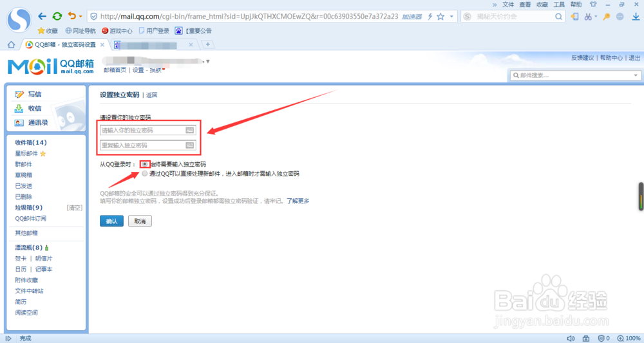
Task: Click the 100% zoom control in status bar
Action: pos(629,338)
